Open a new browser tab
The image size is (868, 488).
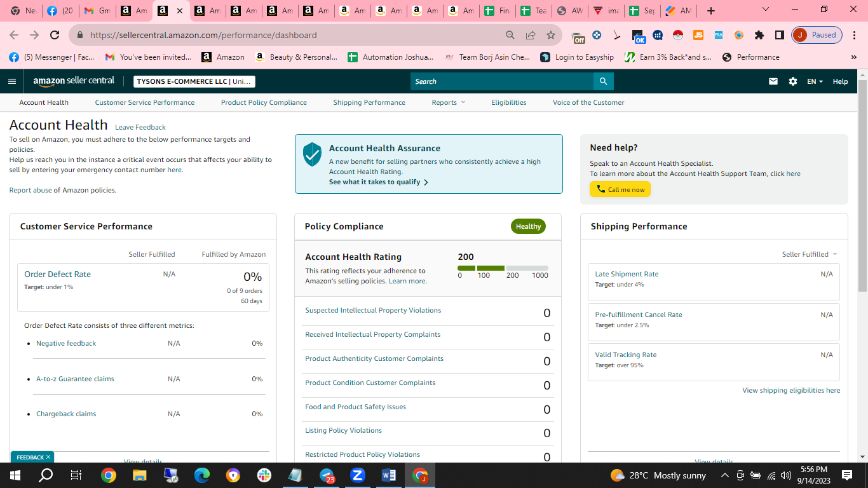pos(711,11)
